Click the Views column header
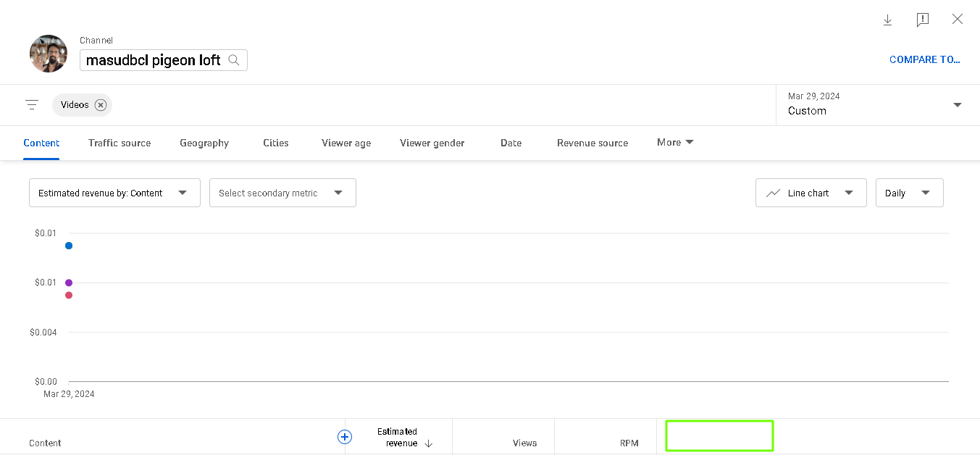This screenshot has height=455, width=980. click(x=525, y=443)
